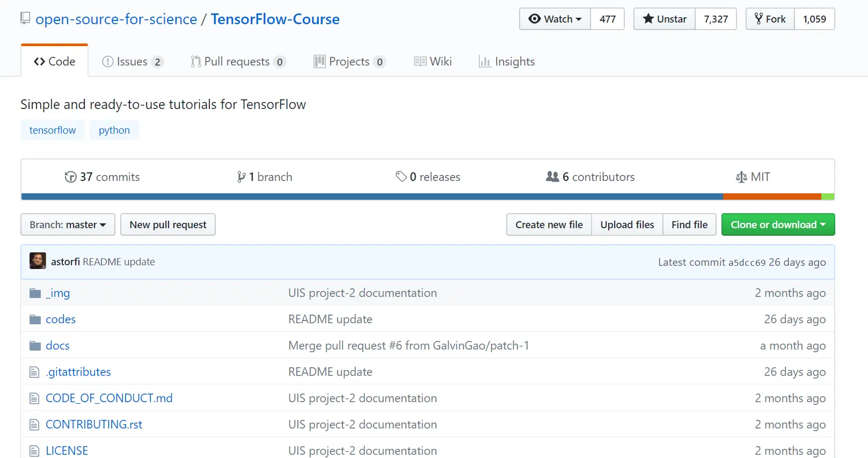Click the CONTRIBUTING.rst file icon
The width and height of the screenshot is (868, 458).
coord(34,425)
